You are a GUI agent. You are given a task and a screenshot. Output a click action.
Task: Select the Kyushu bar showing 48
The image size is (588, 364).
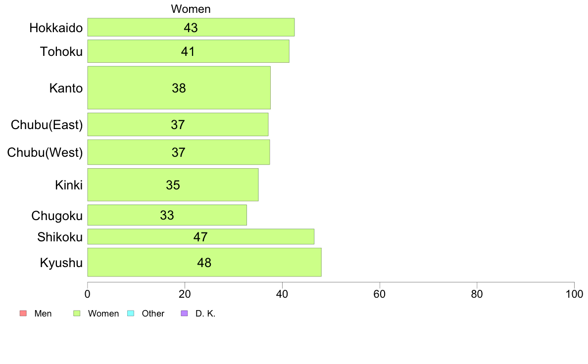pyautogui.click(x=204, y=263)
